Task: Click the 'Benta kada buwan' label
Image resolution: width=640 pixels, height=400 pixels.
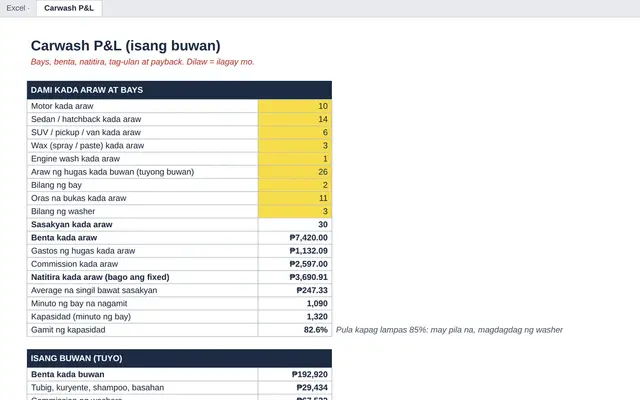Action: pos(68,374)
